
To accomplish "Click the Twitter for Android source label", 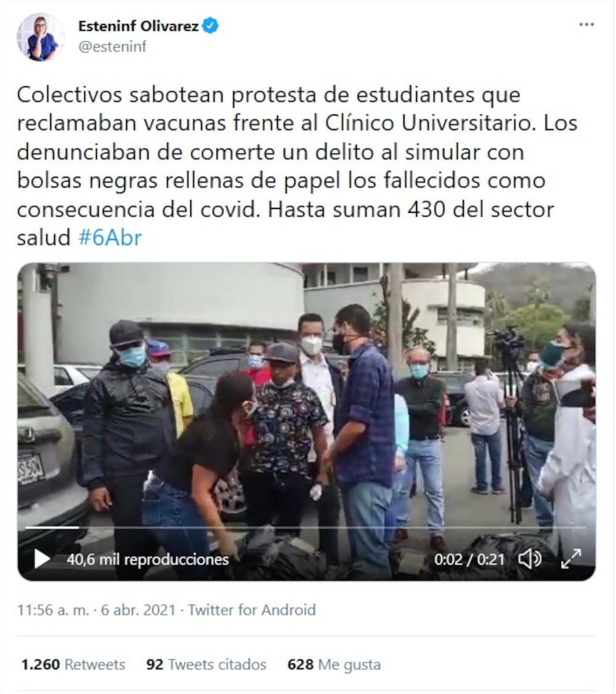I will pos(252,610).
